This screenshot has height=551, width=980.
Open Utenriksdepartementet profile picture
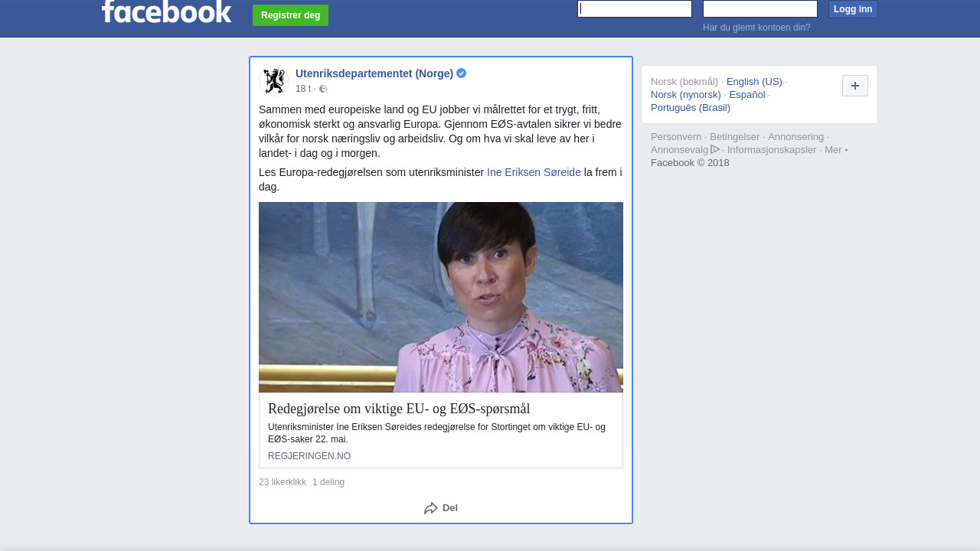point(273,80)
